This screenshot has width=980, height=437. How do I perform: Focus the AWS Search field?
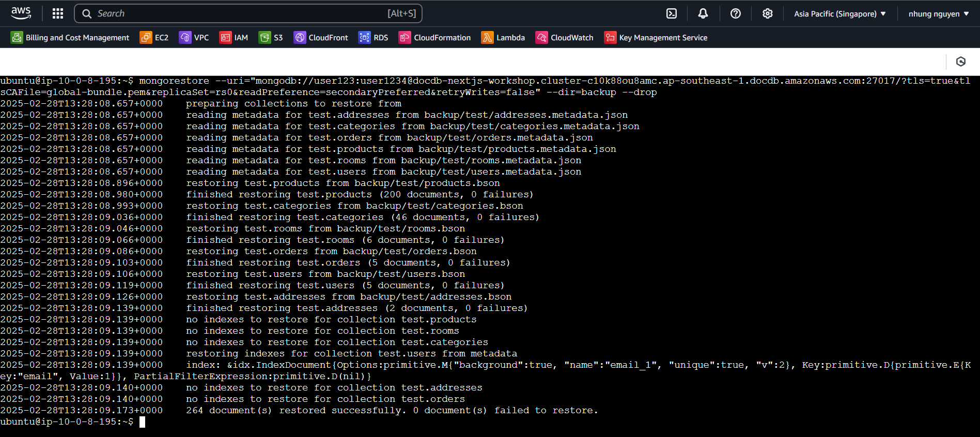pos(248,13)
